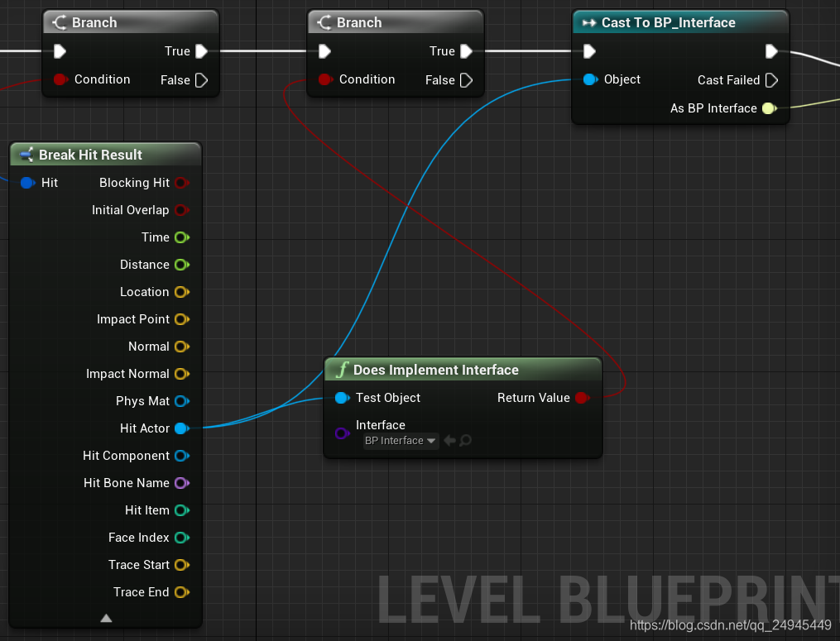Click the True output pin of first Branch
This screenshot has width=840, height=641.
(201, 51)
